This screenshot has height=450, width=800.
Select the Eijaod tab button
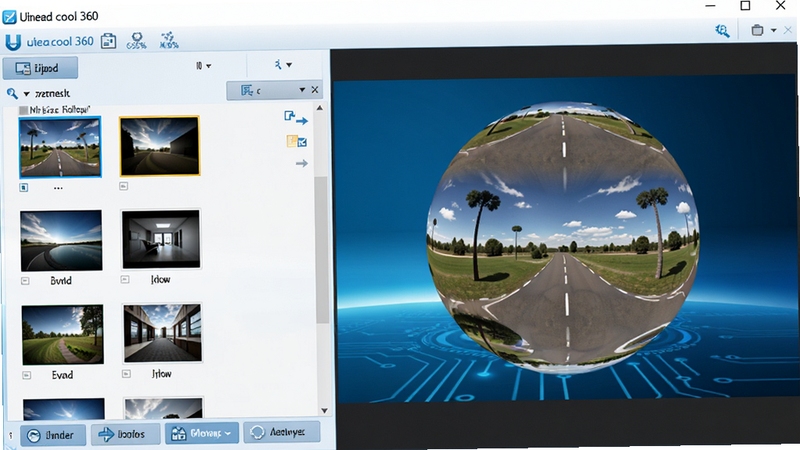coord(40,68)
